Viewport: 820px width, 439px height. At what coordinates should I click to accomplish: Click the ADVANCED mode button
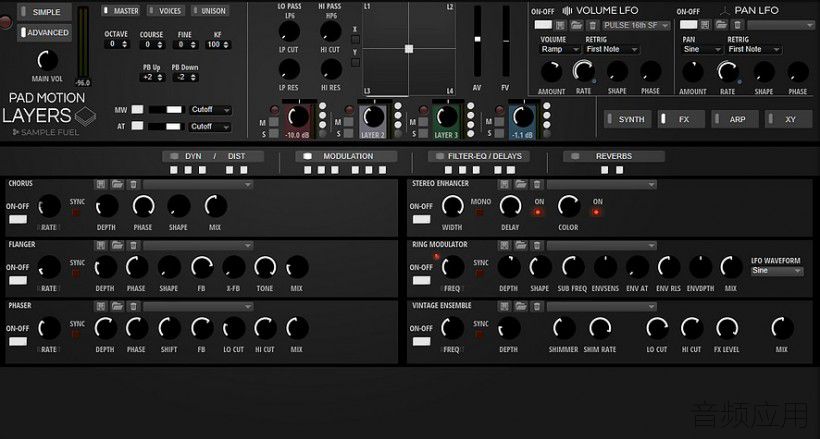pos(44,32)
